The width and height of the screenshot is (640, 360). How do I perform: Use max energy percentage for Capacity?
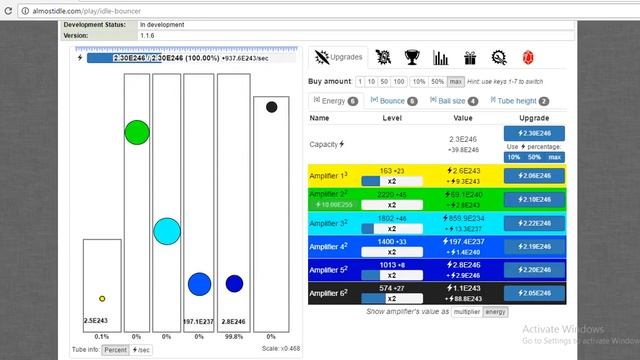555,157
